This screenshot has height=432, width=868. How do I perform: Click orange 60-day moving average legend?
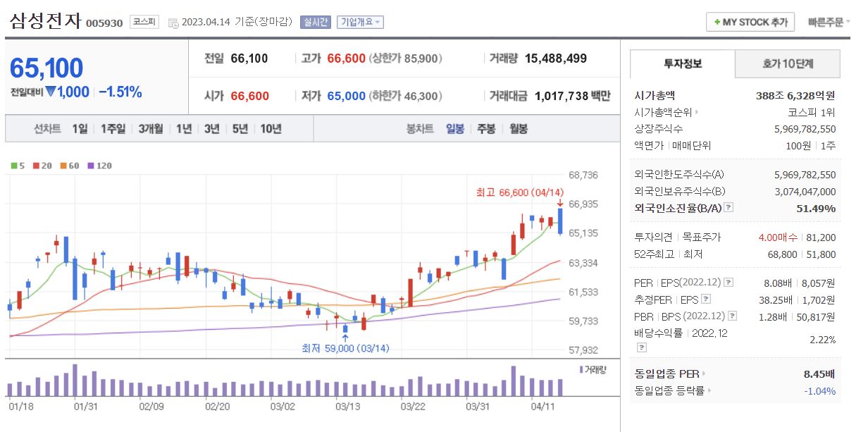coord(69,166)
